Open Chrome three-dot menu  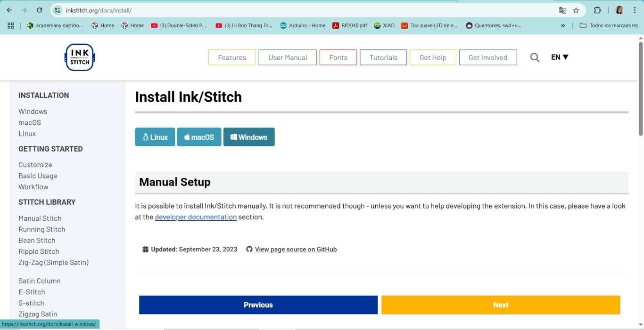(x=635, y=10)
